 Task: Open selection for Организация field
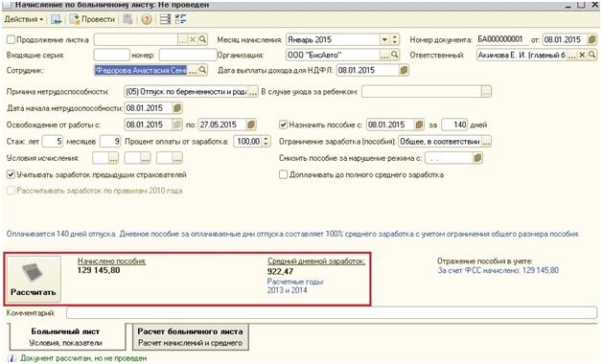point(384,55)
